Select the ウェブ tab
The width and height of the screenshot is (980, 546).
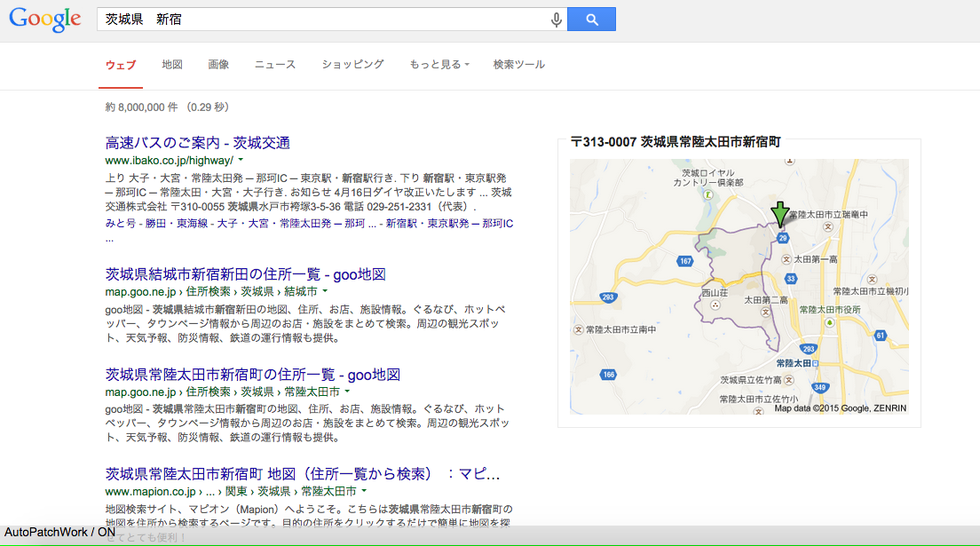click(x=121, y=65)
